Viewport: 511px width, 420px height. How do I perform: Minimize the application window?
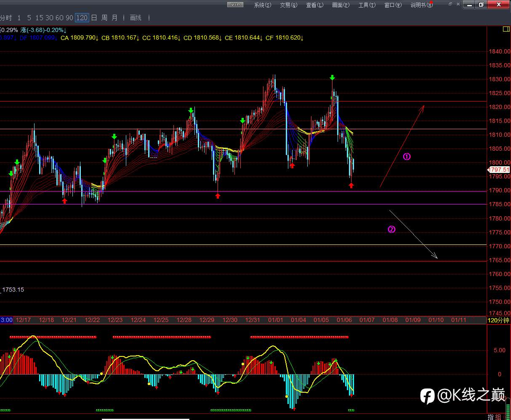pos(469,5)
